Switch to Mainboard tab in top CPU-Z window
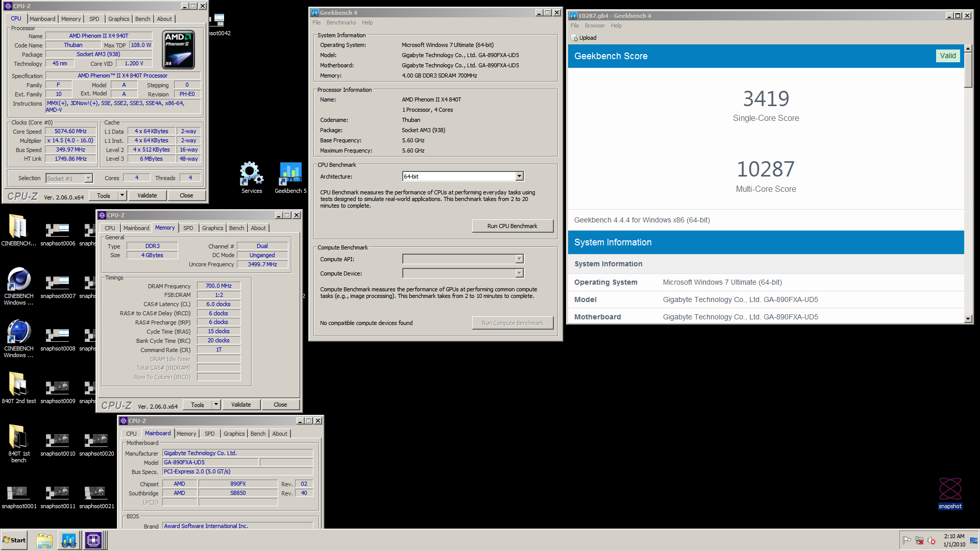This screenshot has width=980, height=551. (x=42, y=19)
